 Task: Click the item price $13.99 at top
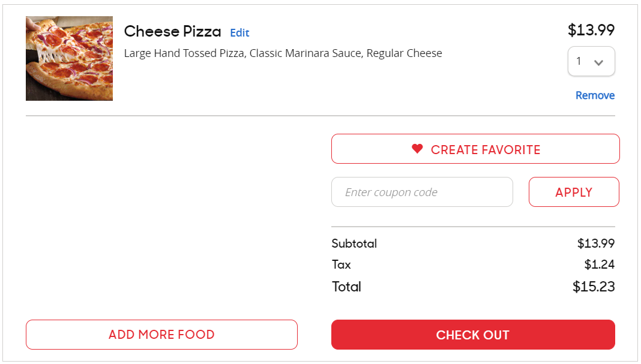click(x=591, y=30)
